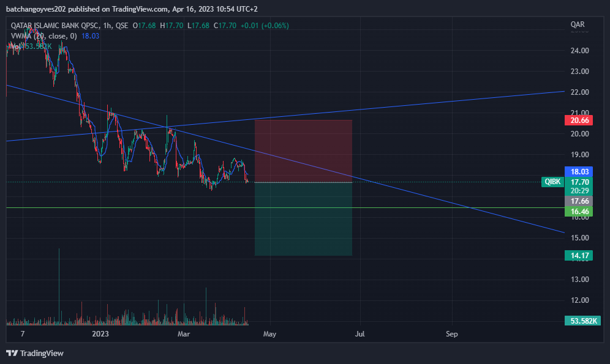
Task: Click the QAR currency label
Action: click(x=578, y=24)
